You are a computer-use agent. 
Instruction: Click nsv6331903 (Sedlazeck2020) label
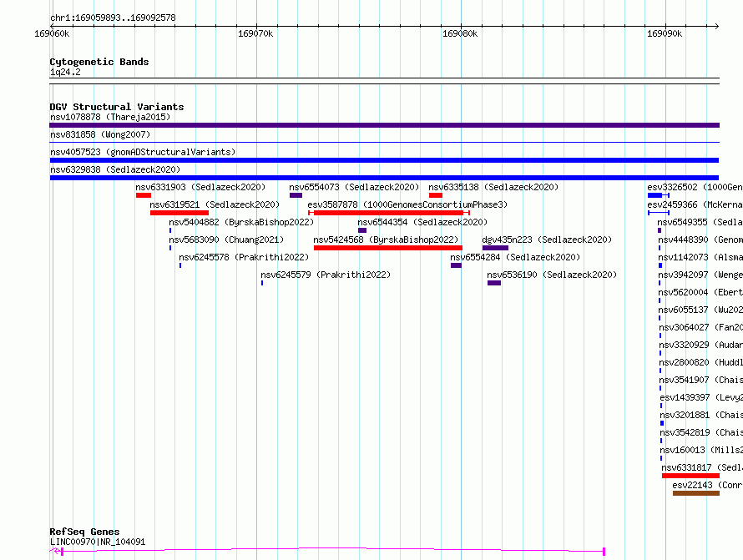(200, 187)
